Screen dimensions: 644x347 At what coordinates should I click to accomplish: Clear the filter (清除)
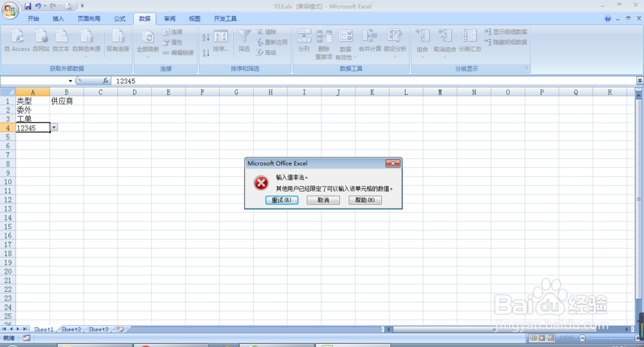267,32
